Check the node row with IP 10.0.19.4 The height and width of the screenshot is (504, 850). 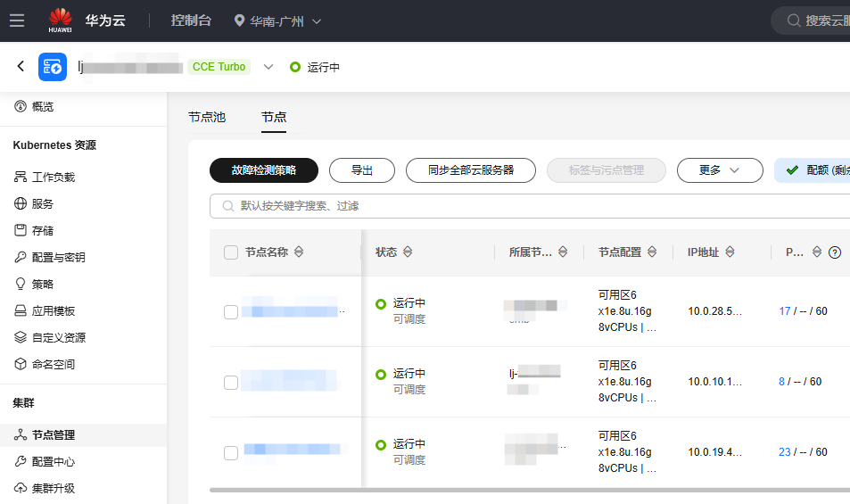coord(231,453)
